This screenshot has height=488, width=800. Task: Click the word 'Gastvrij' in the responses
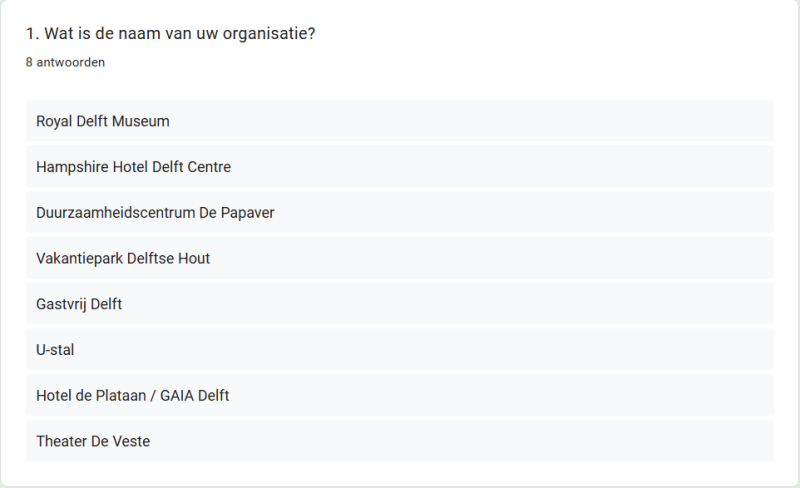tap(61, 304)
